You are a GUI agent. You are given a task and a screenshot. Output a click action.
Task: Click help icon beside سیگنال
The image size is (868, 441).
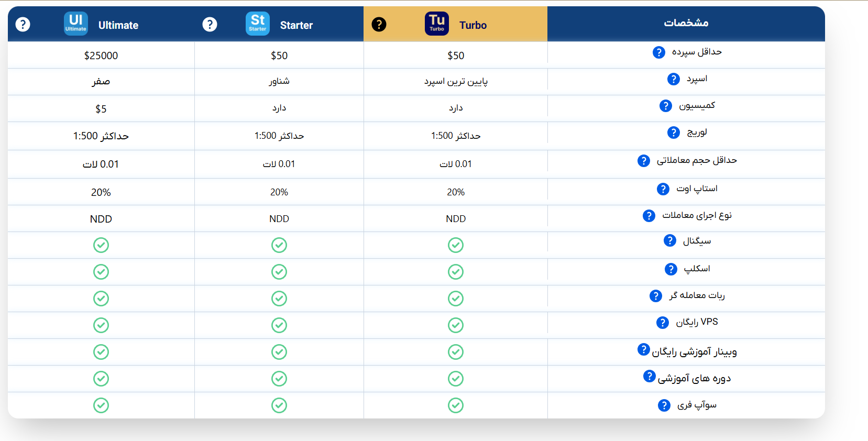pyautogui.click(x=670, y=240)
